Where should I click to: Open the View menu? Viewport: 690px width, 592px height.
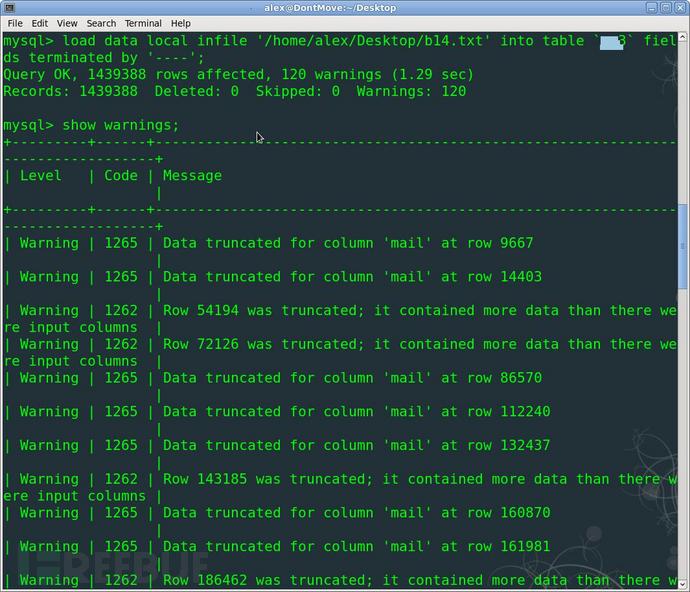pos(67,23)
